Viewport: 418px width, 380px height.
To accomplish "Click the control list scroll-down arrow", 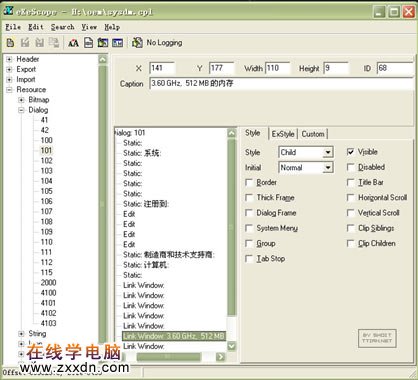I will pos(231,346).
